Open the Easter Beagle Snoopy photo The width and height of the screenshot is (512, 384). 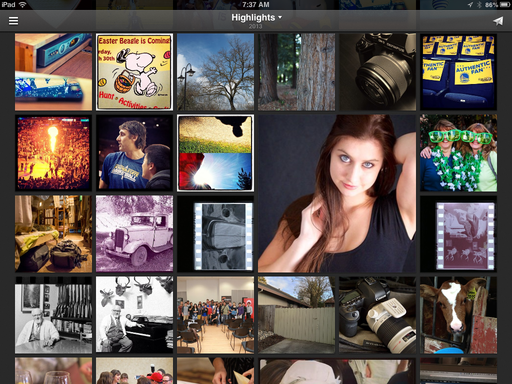tap(134, 72)
